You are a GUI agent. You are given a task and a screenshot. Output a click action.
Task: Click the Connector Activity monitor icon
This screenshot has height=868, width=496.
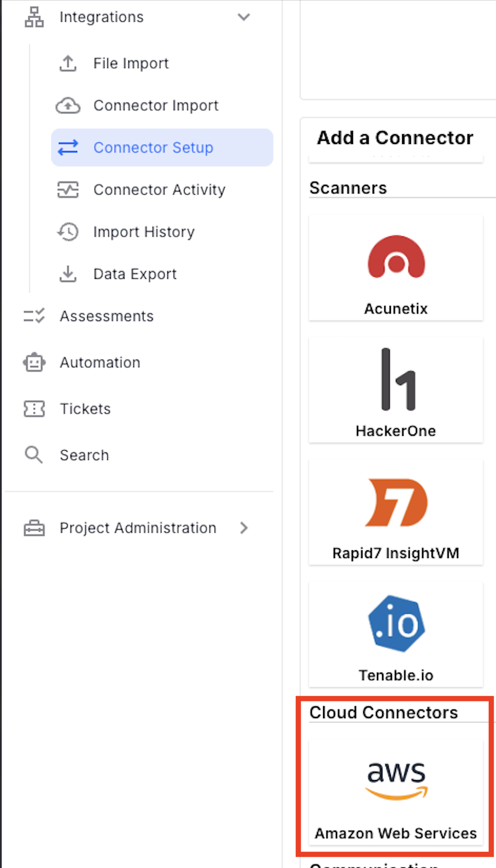[x=68, y=190]
